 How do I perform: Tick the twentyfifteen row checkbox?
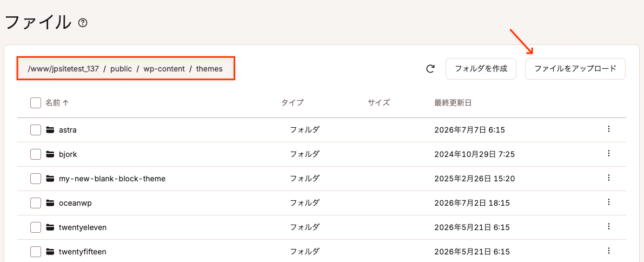click(36, 251)
